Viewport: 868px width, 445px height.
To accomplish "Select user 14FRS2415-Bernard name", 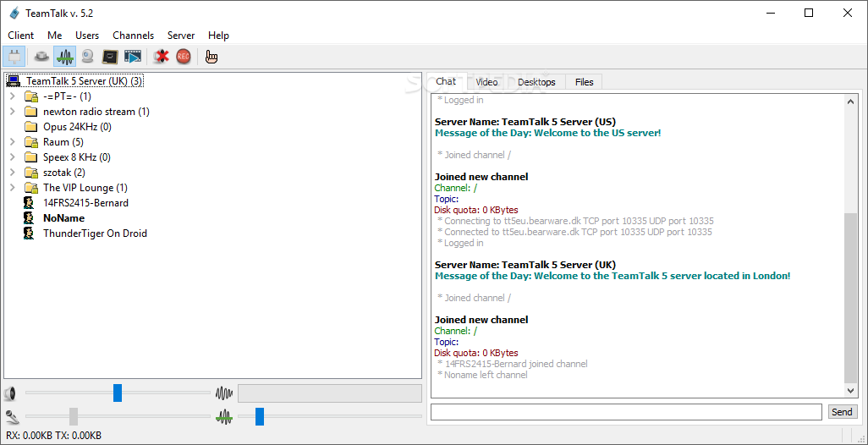I will 85,202.
